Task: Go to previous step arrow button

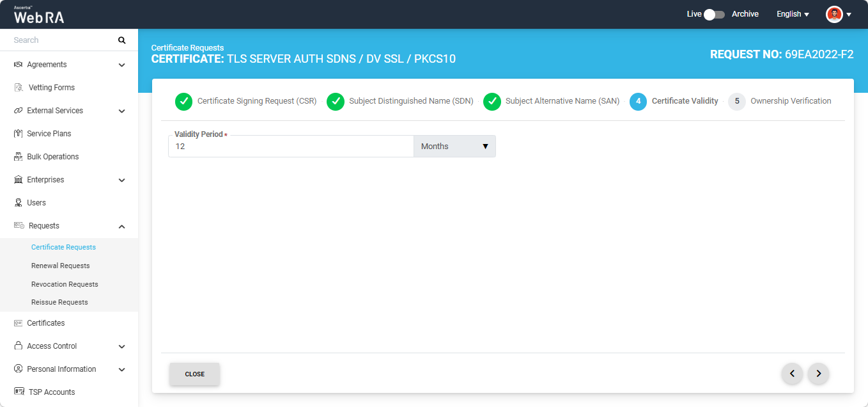Action: pos(793,374)
